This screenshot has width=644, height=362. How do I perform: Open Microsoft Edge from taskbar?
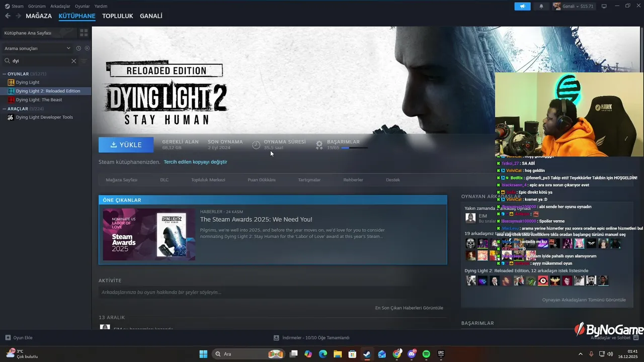323,354
